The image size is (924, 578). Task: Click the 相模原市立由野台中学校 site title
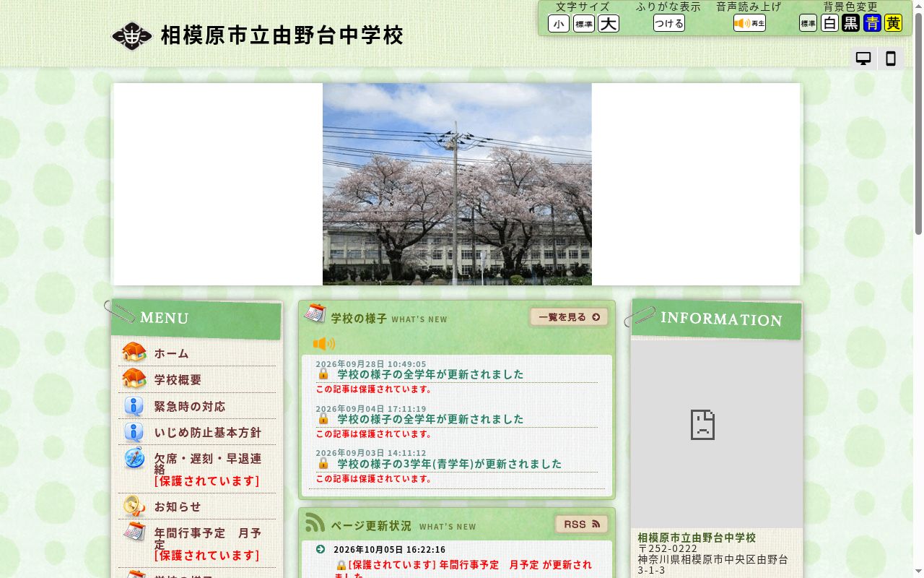click(282, 35)
